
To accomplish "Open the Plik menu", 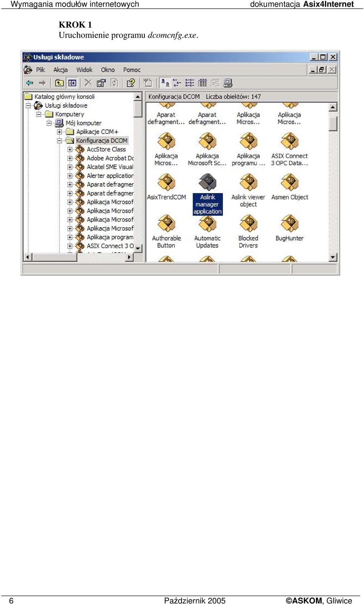I will (x=41, y=70).
